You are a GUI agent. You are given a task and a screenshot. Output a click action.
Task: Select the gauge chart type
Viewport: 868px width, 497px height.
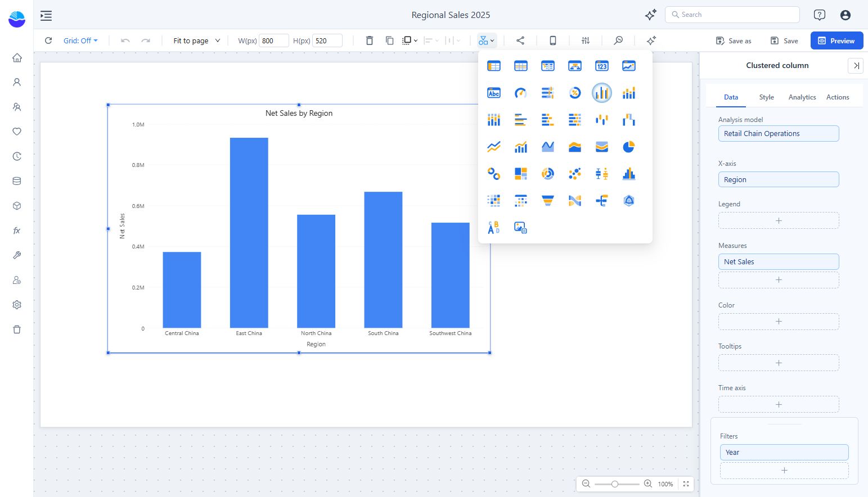pos(521,93)
